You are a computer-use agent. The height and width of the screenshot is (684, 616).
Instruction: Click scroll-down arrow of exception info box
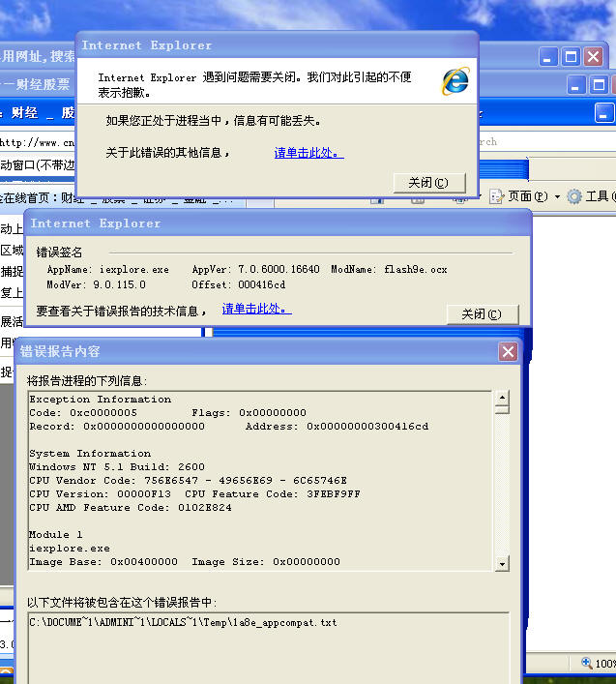click(x=502, y=564)
